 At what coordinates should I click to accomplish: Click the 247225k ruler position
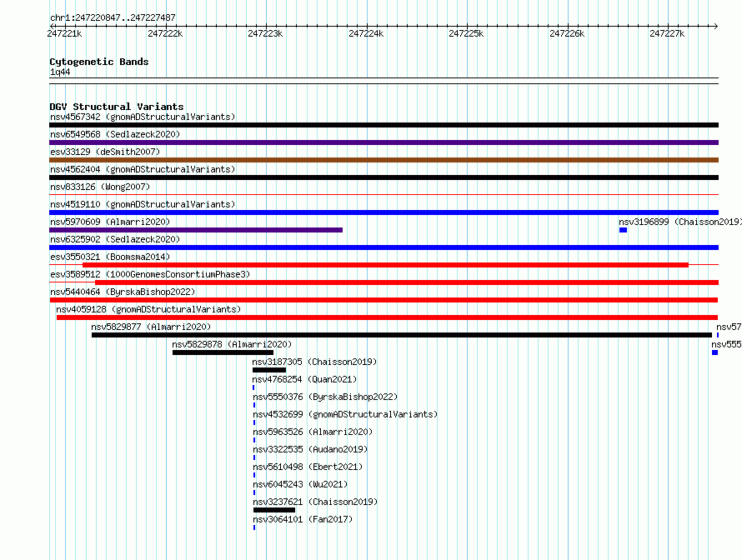pyautogui.click(x=467, y=33)
